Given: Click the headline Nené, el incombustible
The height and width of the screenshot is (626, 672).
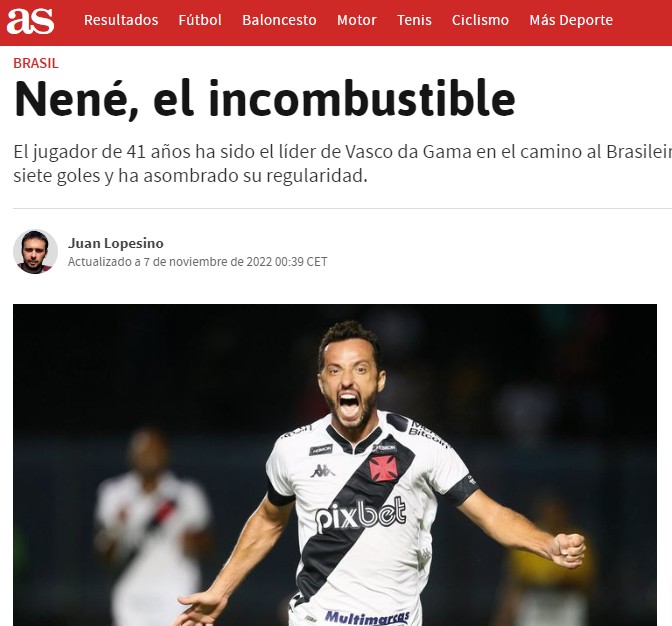Looking at the screenshot, I should coord(264,99).
